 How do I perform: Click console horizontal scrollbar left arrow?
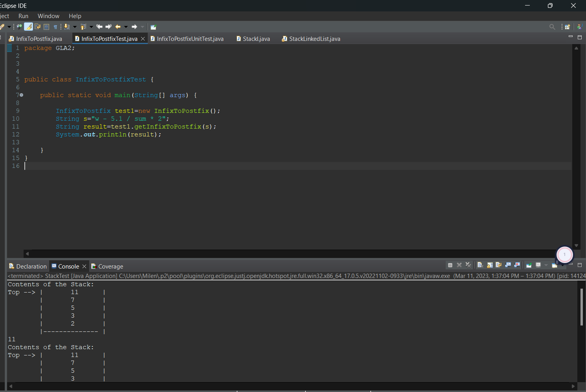[11, 386]
